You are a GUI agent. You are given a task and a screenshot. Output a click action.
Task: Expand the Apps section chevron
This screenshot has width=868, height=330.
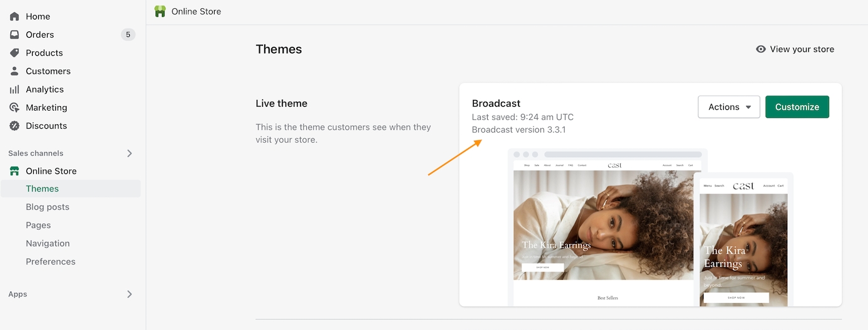pyautogui.click(x=129, y=294)
